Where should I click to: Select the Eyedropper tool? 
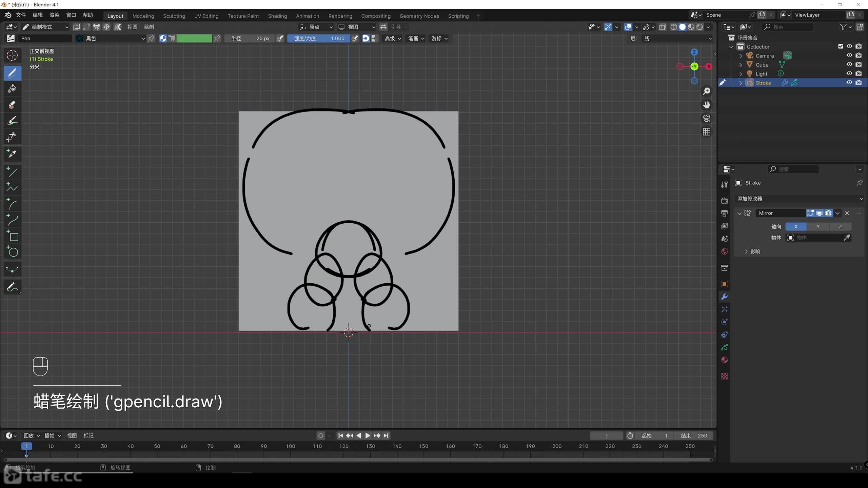(13, 154)
